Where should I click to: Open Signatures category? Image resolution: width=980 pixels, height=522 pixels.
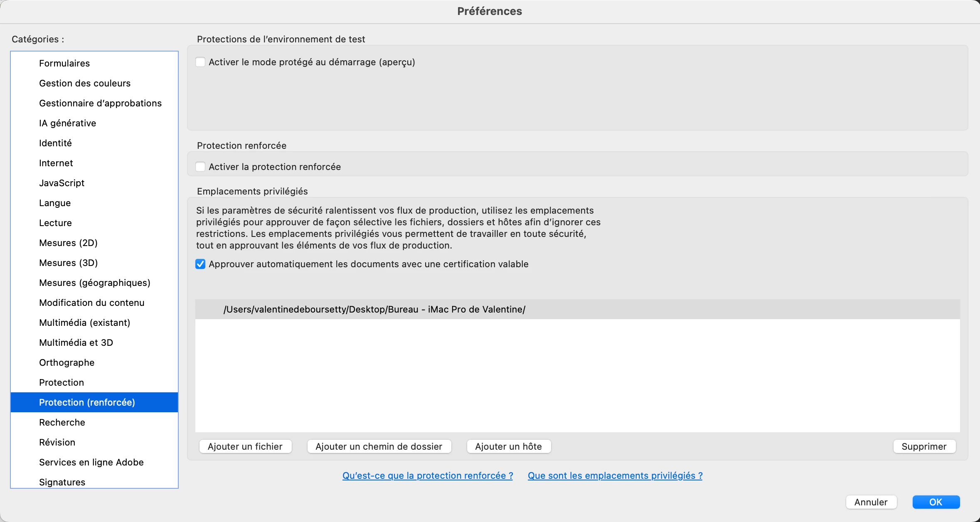point(62,482)
